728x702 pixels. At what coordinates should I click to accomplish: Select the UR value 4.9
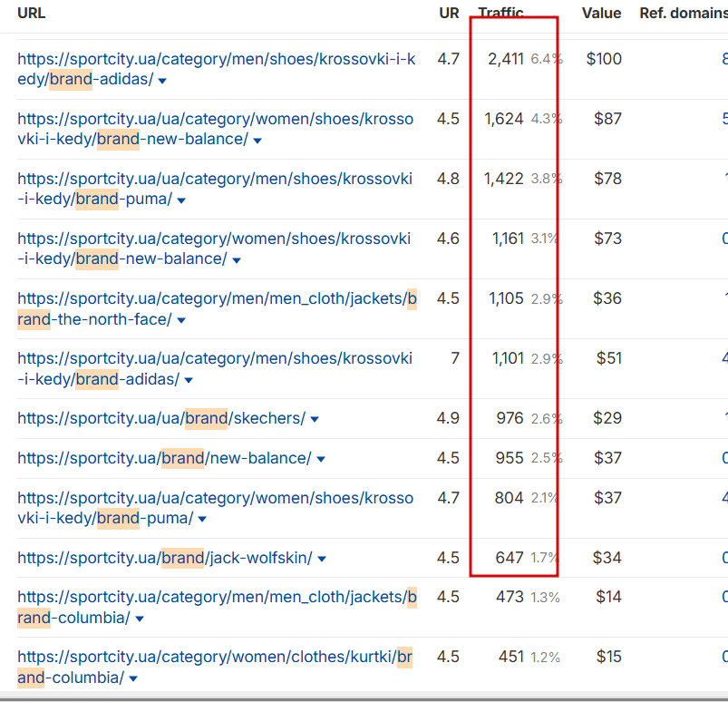tap(448, 418)
